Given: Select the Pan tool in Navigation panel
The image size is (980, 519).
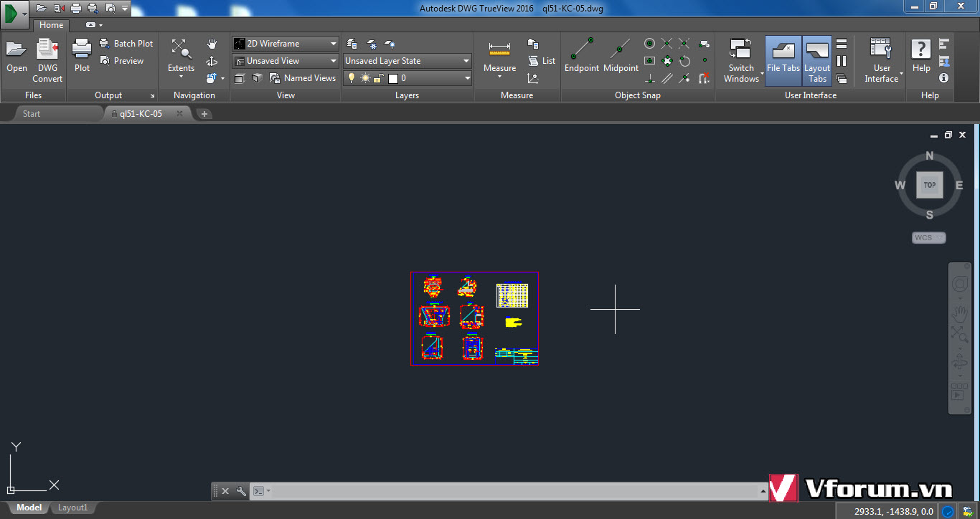Looking at the screenshot, I should pyautogui.click(x=212, y=43).
